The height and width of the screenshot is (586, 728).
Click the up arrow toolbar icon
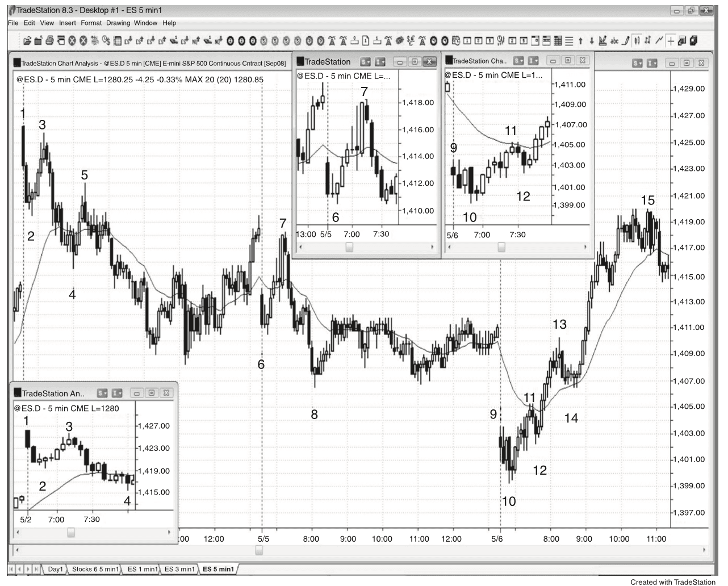coord(580,41)
